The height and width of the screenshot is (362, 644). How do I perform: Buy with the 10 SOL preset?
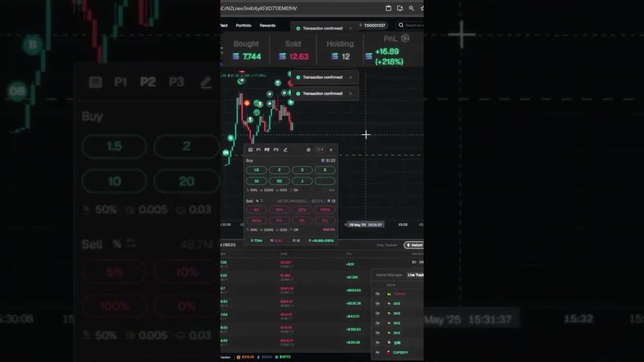(x=257, y=181)
